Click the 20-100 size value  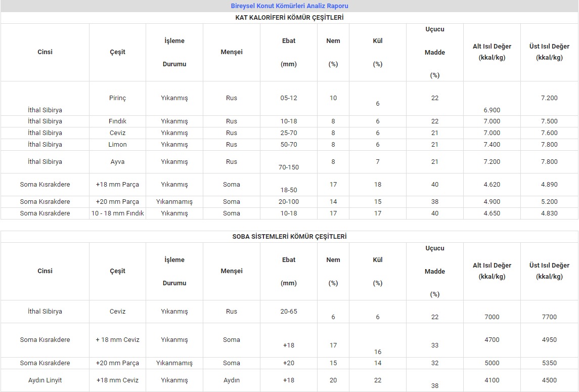click(x=289, y=201)
